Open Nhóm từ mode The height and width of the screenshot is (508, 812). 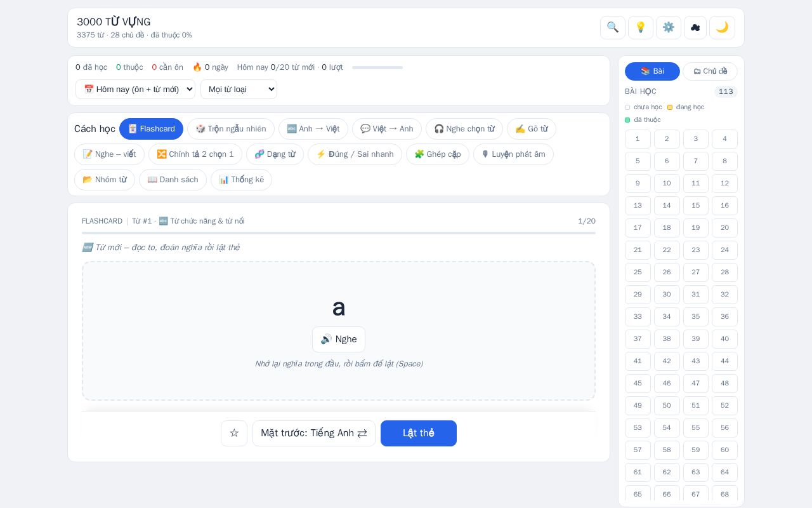point(105,180)
